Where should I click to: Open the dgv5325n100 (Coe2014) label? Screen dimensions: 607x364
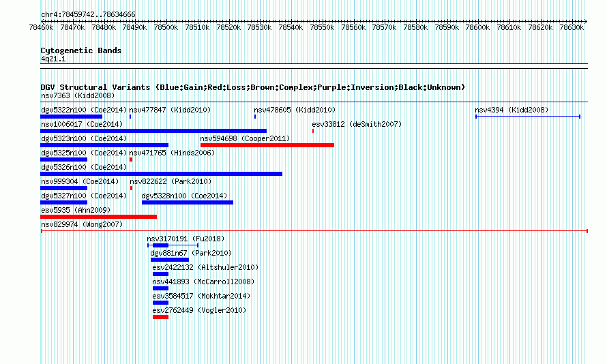point(84,153)
